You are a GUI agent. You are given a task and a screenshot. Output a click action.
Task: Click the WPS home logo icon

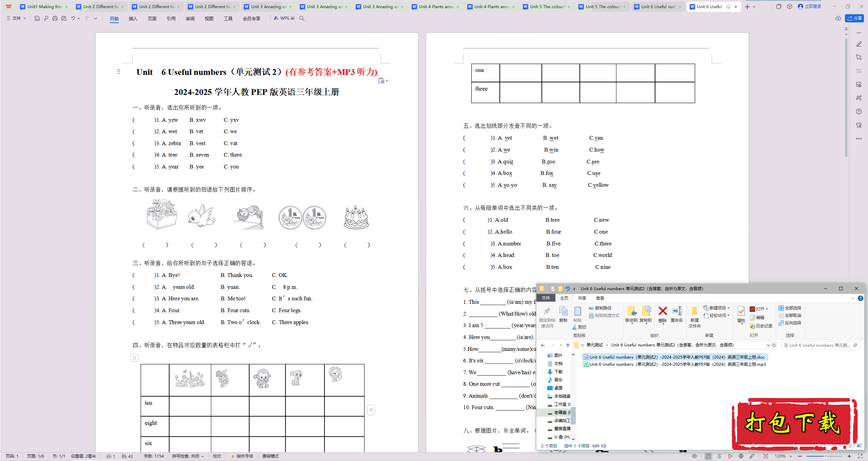[x=9, y=6]
